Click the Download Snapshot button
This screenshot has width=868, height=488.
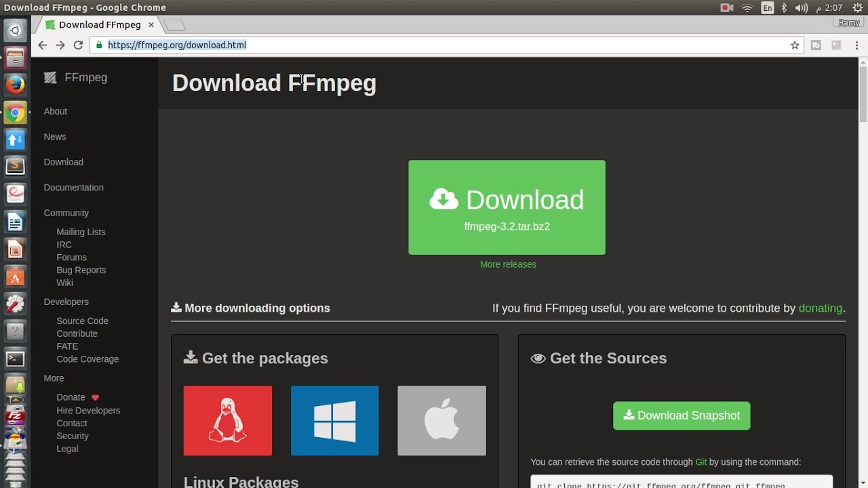[x=682, y=415]
